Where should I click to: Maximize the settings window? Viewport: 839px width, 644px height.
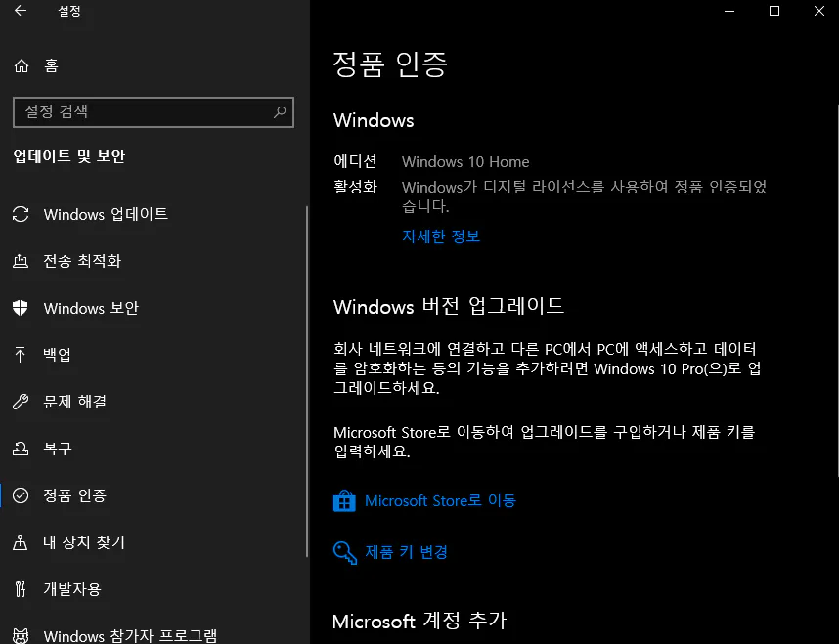point(773,11)
